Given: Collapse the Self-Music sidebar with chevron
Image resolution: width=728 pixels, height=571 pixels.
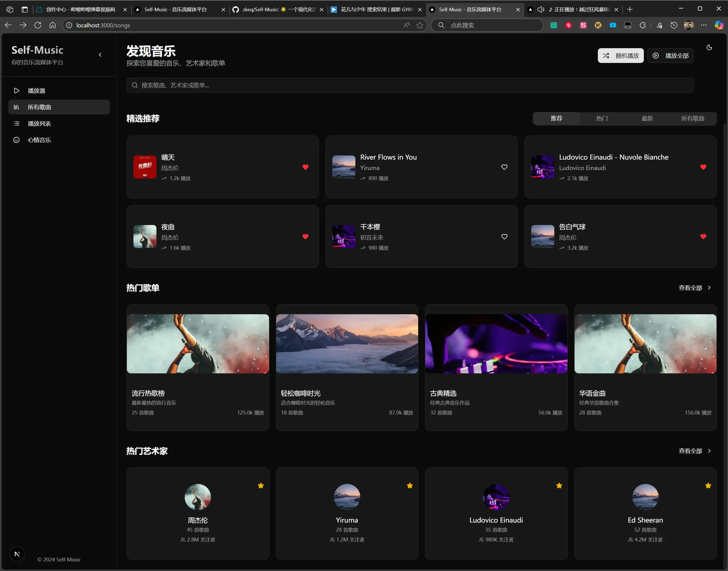Looking at the screenshot, I should coord(100,55).
